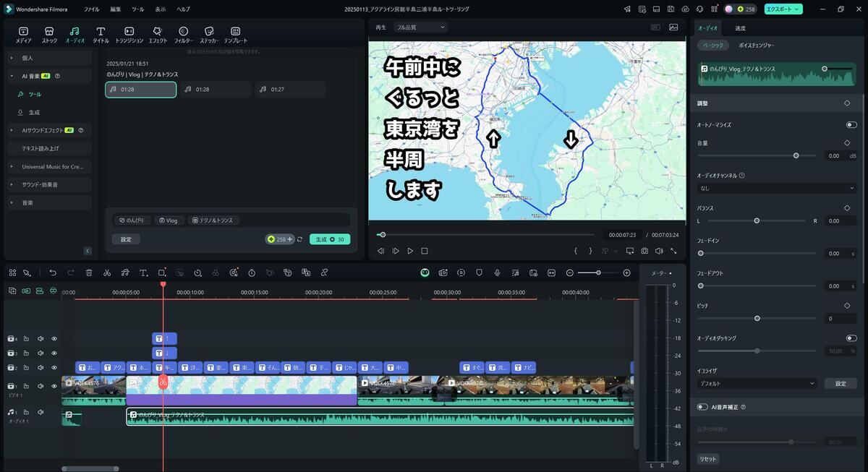Click the のんびり mood tag

[132, 220]
